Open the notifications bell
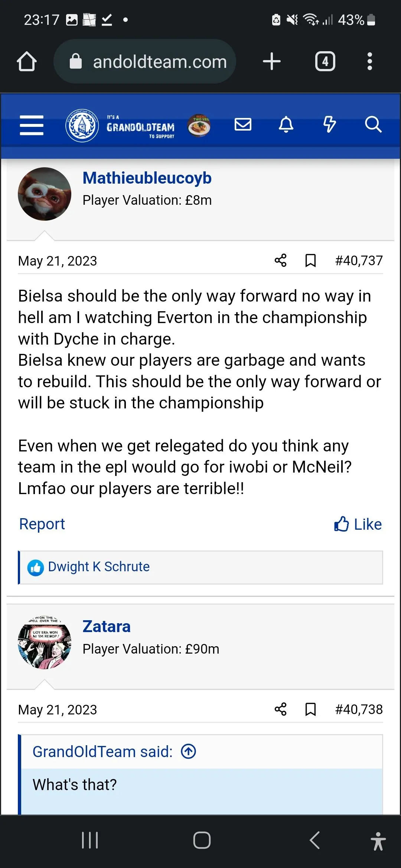 click(286, 125)
